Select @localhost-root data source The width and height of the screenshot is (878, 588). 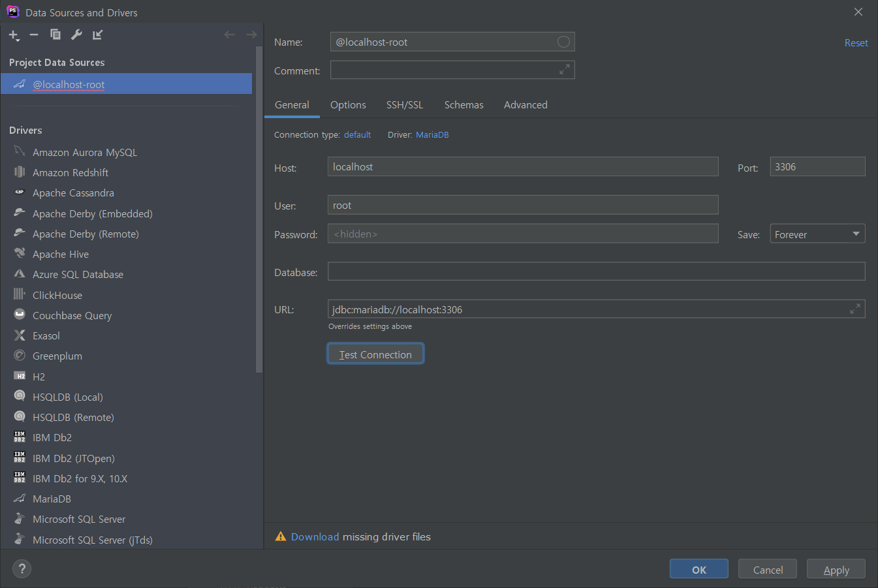click(127, 84)
